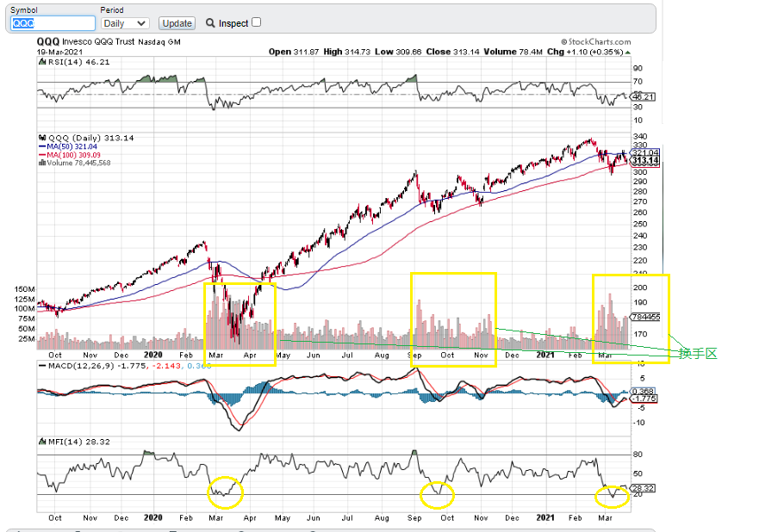The width and height of the screenshot is (784, 532).
Task: Click the MA(50) 321.04 legend entry
Action: [x=68, y=146]
